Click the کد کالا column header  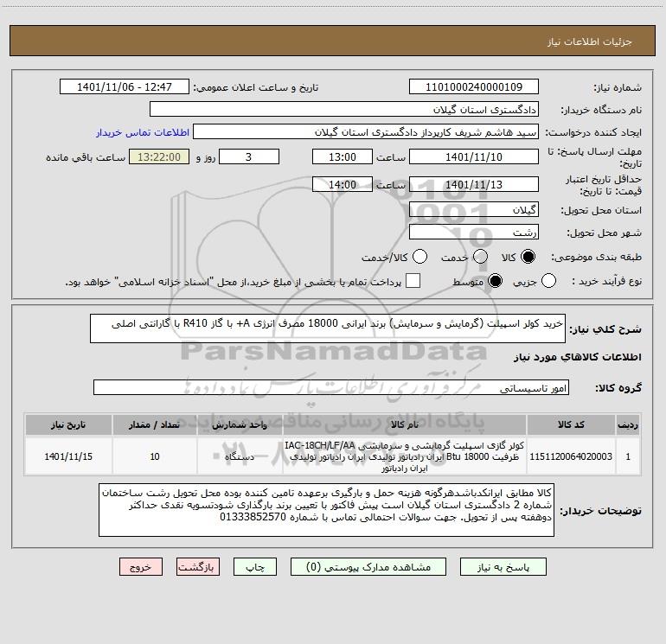coord(571,425)
